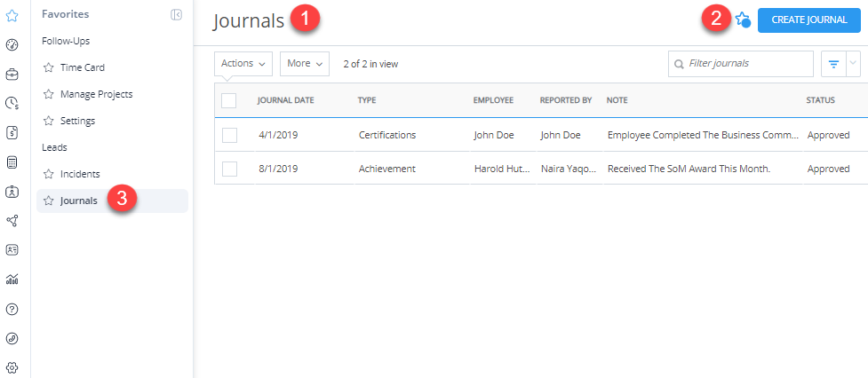This screenshot has height=378, width=868.
Task: Open the briefcase icon in the navigation rail
Action: pos(12,74)
